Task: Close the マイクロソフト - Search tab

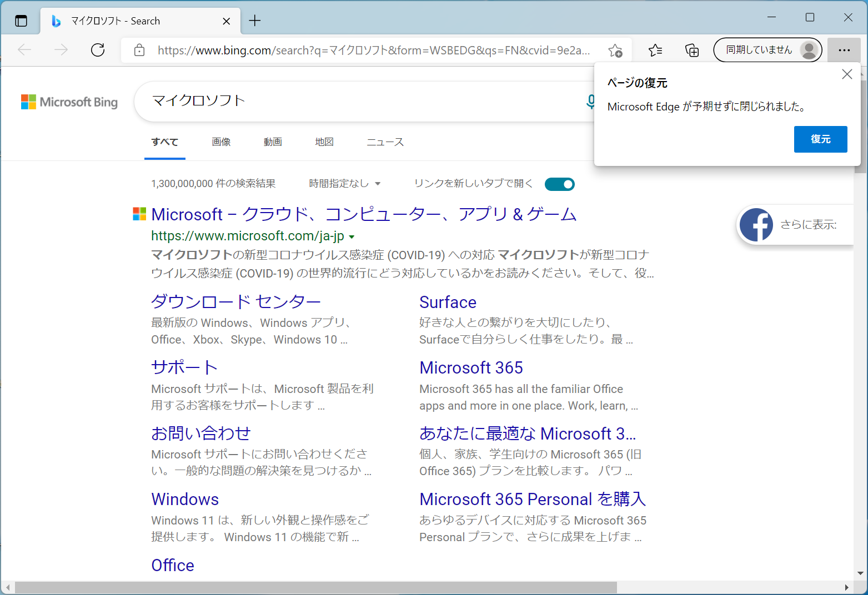Action: point(227,21)
